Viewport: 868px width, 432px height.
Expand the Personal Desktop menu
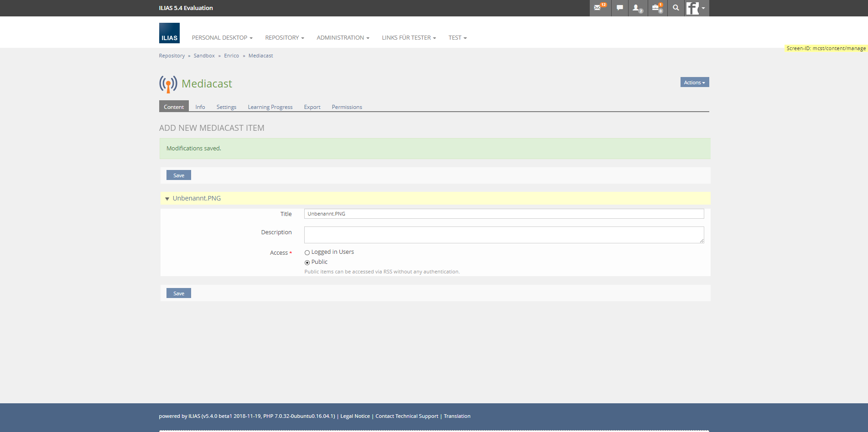[222, 38]
